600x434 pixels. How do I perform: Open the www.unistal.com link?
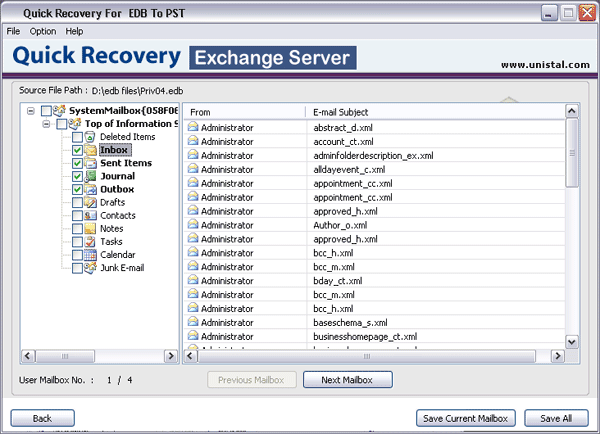click(x=545, y=65)
